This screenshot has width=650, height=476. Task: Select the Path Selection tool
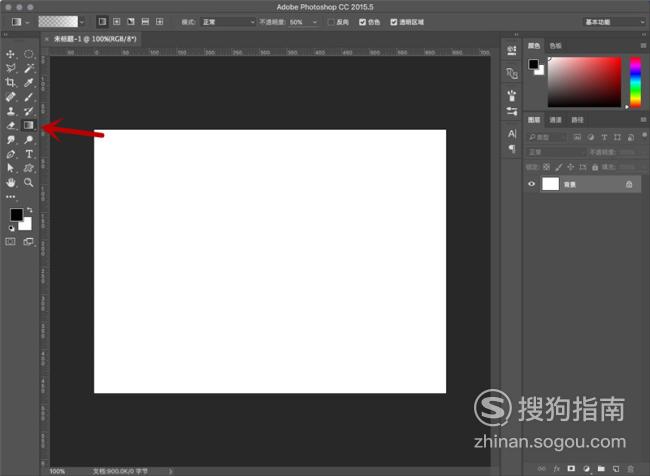tap(10, 168)
